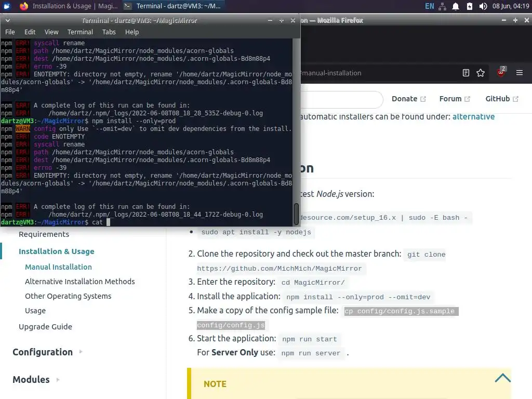Click the highlighted cp config.js.sample code

click(401, 312)
